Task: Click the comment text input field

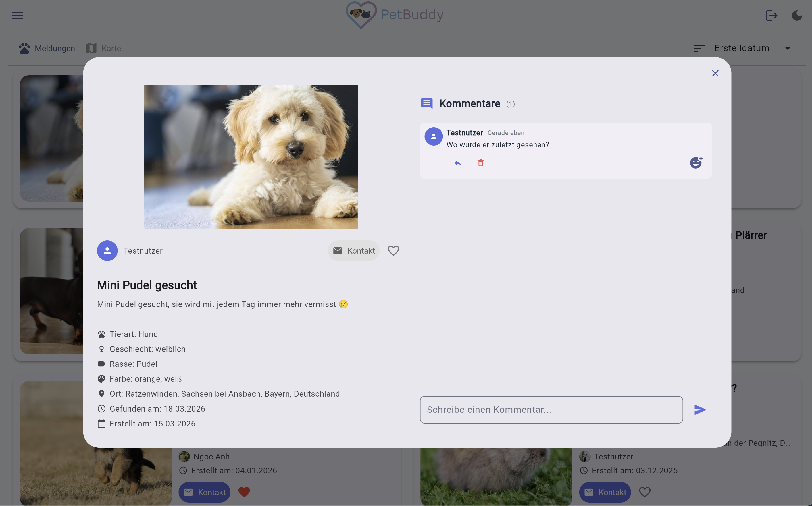Action: (551, 410)
